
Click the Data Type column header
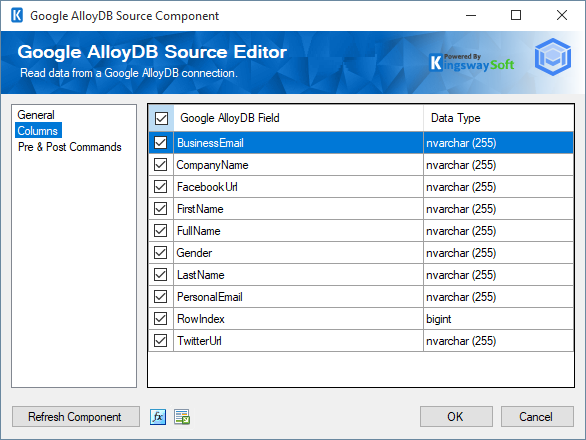click(x=499, y=118)
